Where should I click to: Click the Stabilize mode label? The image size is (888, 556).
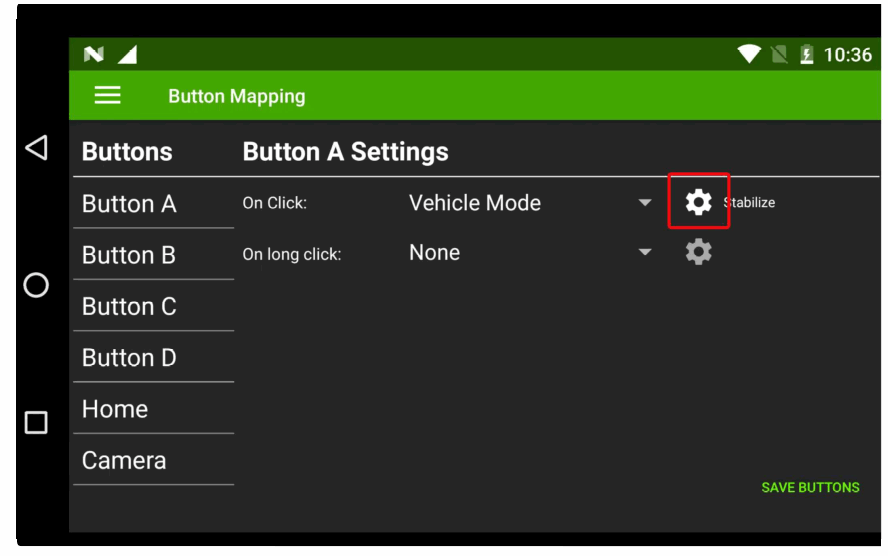coord(749,203)
